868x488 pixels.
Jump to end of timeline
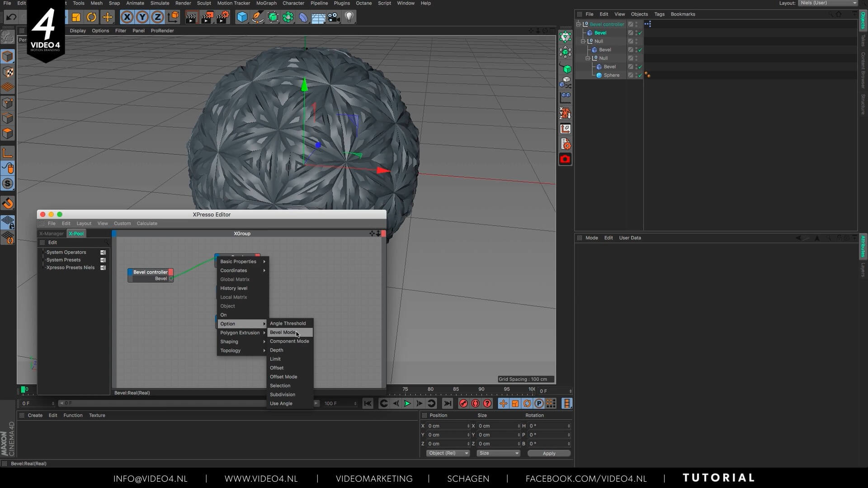coord(447,404)
